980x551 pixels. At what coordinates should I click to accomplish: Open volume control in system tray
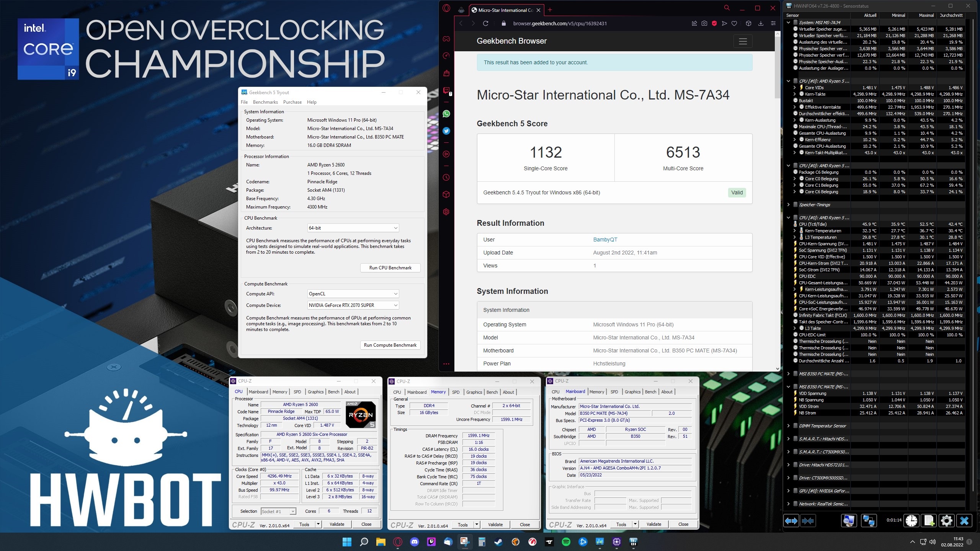coord(933,542)
